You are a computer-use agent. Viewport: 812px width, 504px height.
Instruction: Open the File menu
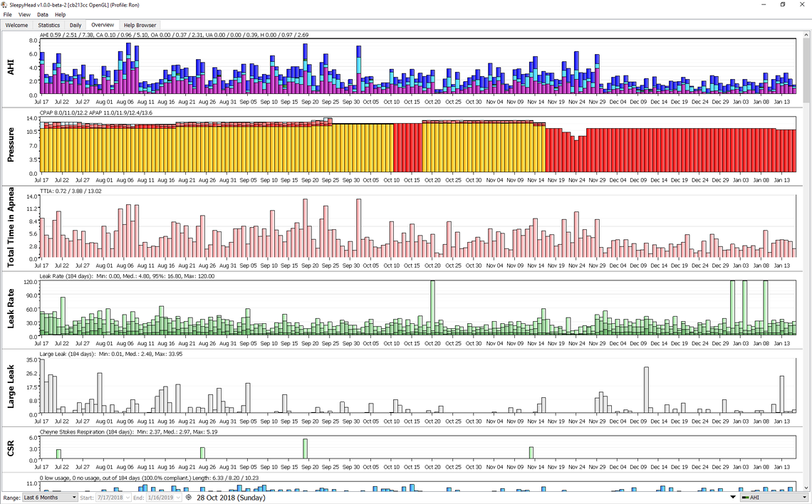[8, 14]
